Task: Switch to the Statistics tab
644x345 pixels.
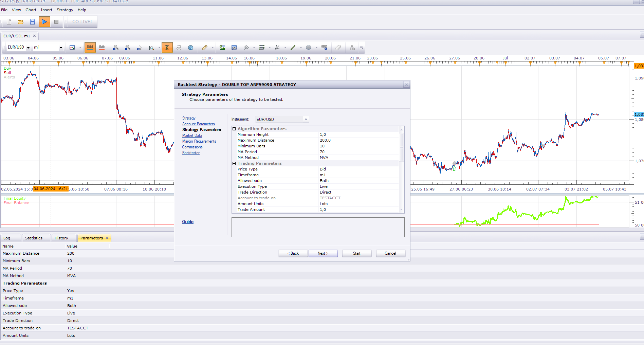Action: [34, 238]
